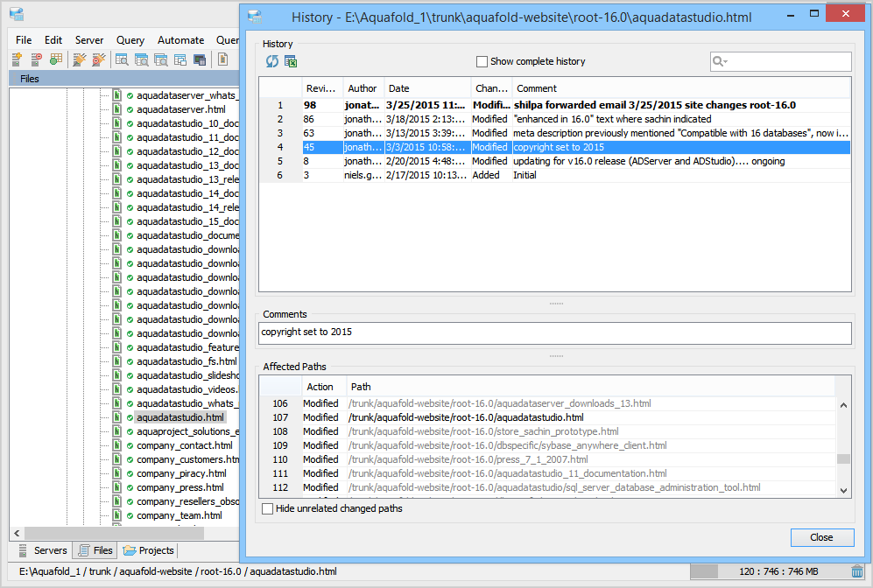This screenshot has width=873, height=588.
Task: Open the Server menu
Action: (88, 40)
